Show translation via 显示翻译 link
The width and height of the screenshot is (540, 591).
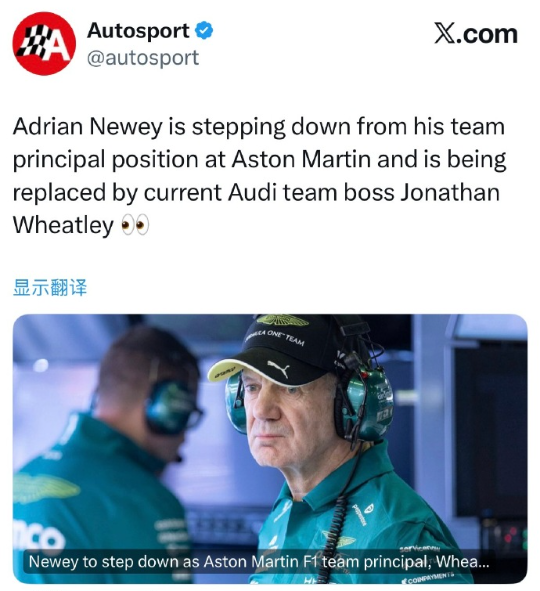[50, 288]
